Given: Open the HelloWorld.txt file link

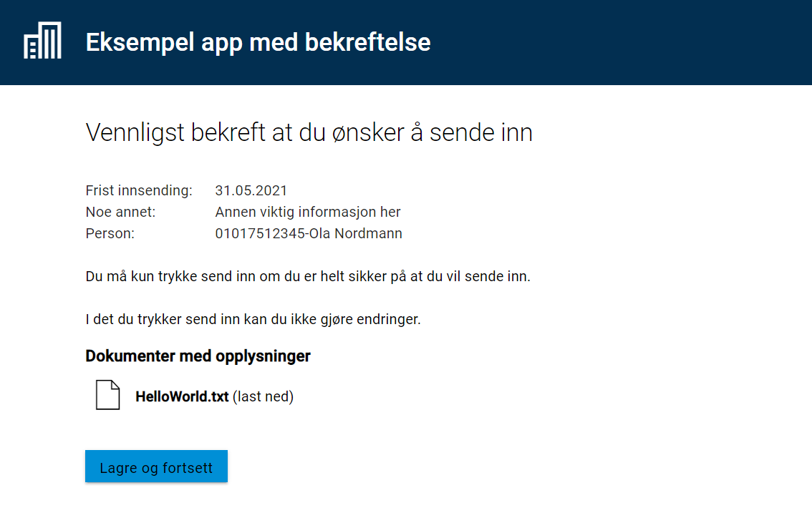Looking at the screenshot, I should tap(182, 396).
